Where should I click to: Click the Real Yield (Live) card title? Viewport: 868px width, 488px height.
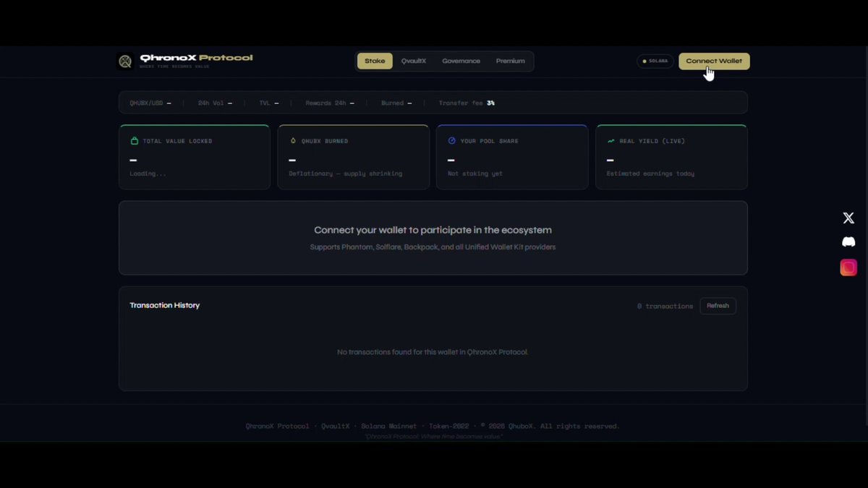click(652, 141)
